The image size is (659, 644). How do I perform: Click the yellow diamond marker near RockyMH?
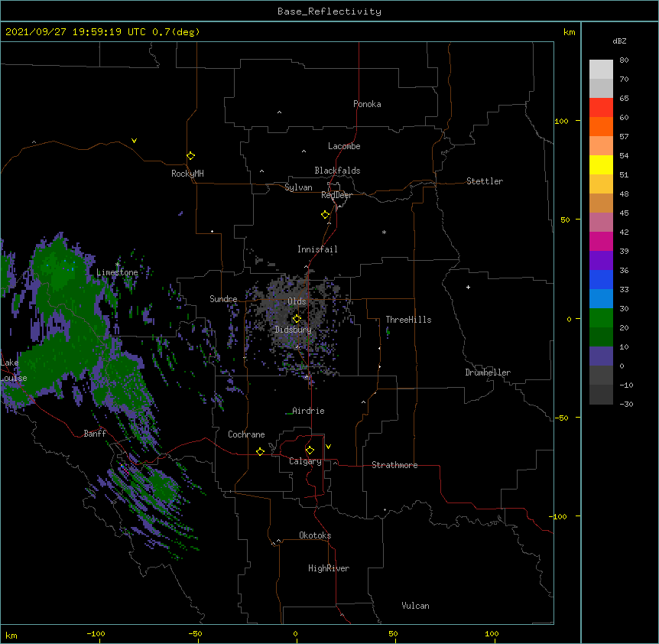tap(190, 156)
